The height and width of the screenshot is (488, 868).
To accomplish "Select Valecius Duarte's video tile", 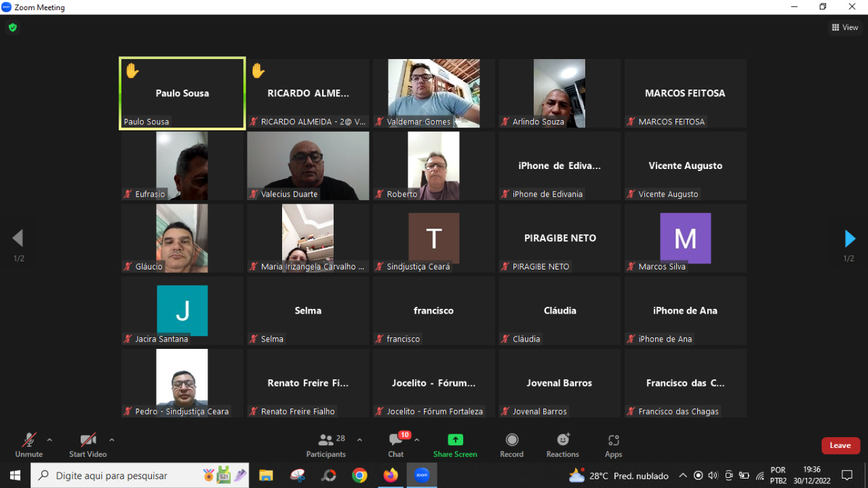I will tap(308, 166).
